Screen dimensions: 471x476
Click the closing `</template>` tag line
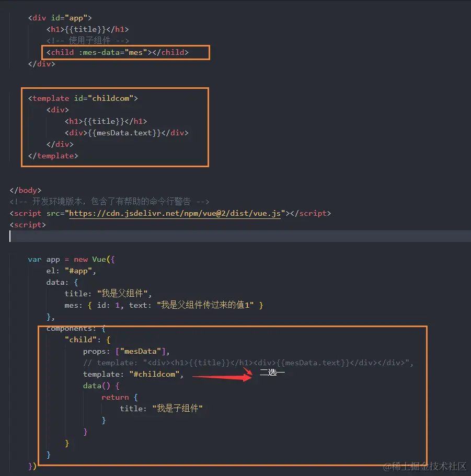53,156
